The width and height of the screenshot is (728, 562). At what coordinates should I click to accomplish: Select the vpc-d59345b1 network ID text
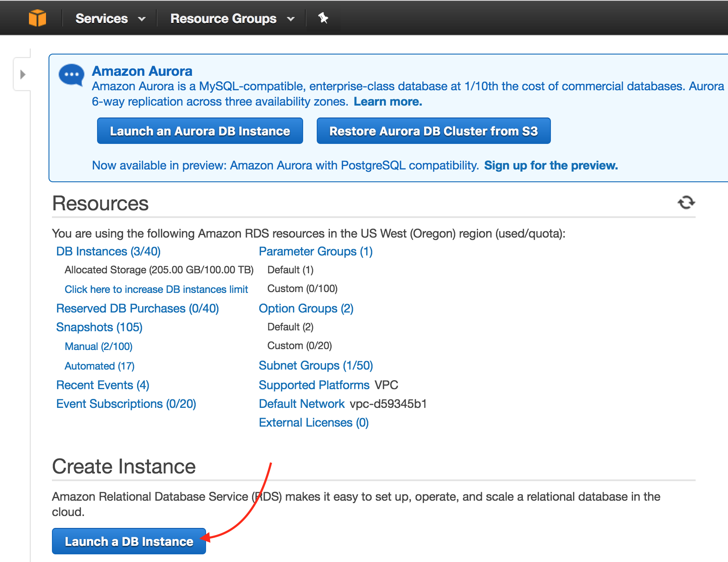(388, 404)
